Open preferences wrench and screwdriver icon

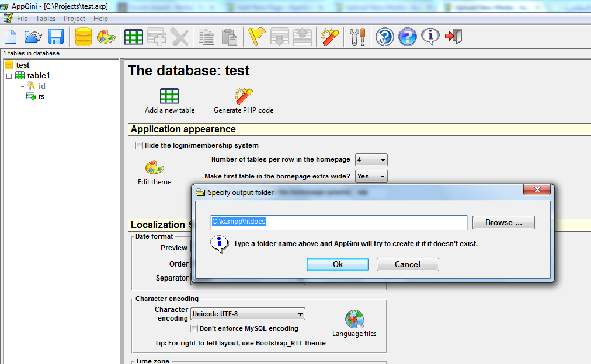[357, 37]
